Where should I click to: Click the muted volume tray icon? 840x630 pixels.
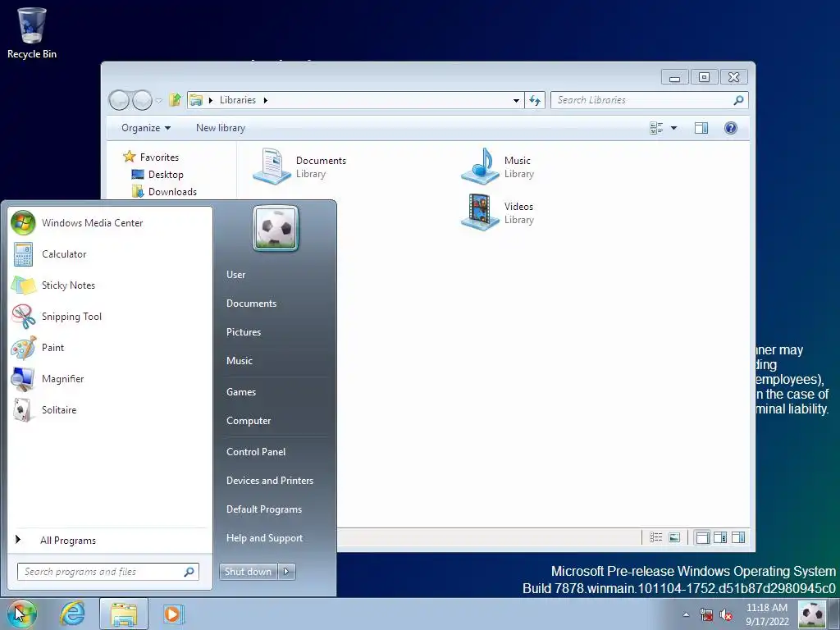pos(727,614)
